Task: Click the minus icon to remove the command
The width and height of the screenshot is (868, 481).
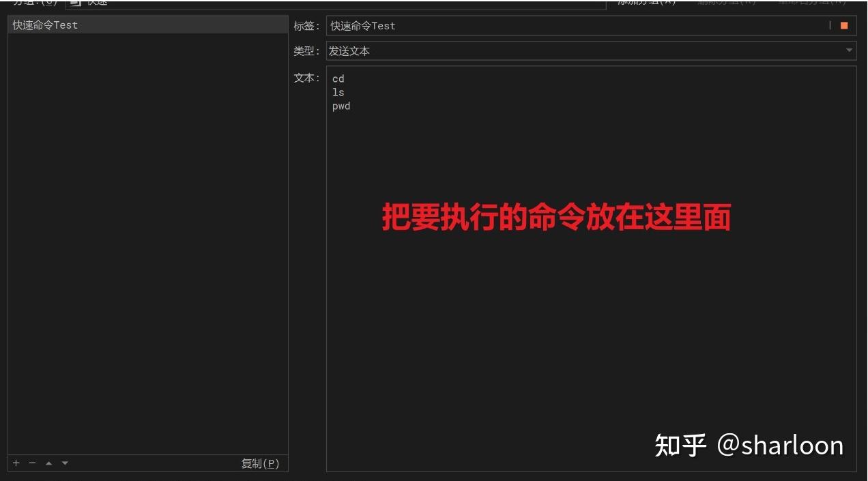Action: click(x=31, y=463)
